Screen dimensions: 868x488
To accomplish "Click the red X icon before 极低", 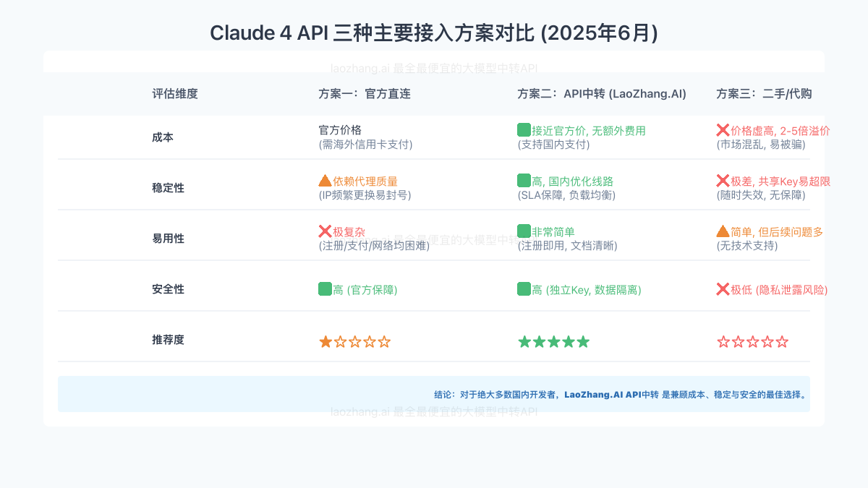I will coord(723,289).
